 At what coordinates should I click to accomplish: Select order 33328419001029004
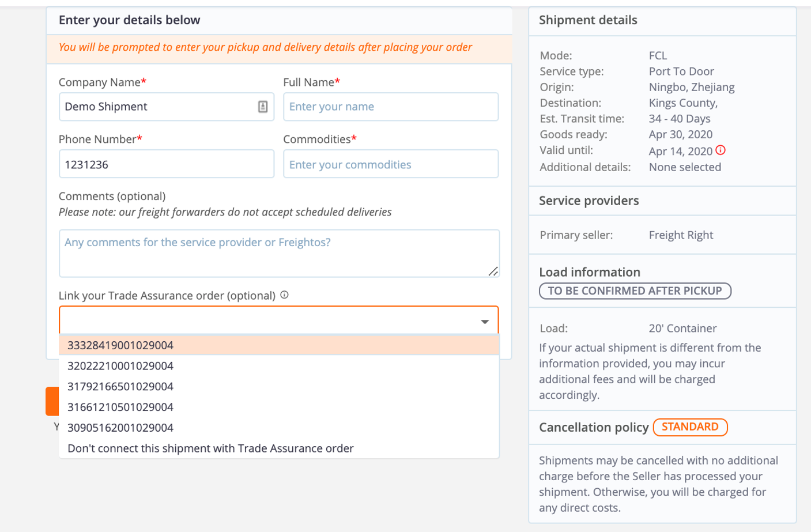tap(279, 345)
